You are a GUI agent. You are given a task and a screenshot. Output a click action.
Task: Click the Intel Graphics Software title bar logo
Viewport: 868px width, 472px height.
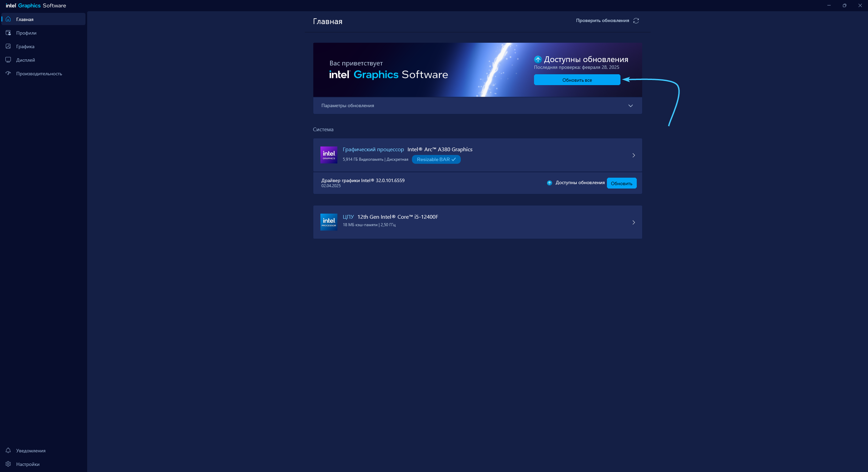(x=36, y=5)
